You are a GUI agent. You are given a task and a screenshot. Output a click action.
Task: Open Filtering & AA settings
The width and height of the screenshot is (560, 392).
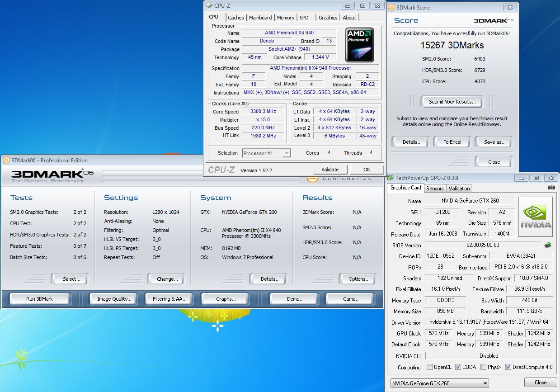[169, 299]
